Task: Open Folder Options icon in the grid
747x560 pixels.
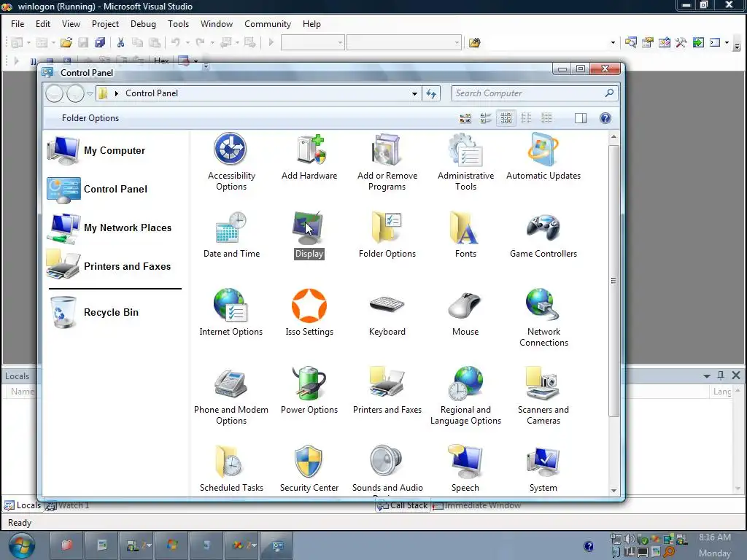Action: pyautogui.click(x=387, y=235)
